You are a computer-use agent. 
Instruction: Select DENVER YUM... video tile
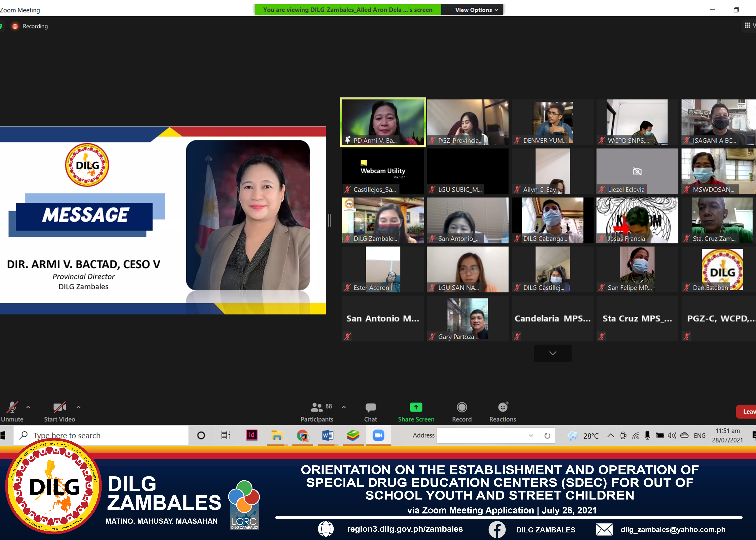(x=552, y=122)
